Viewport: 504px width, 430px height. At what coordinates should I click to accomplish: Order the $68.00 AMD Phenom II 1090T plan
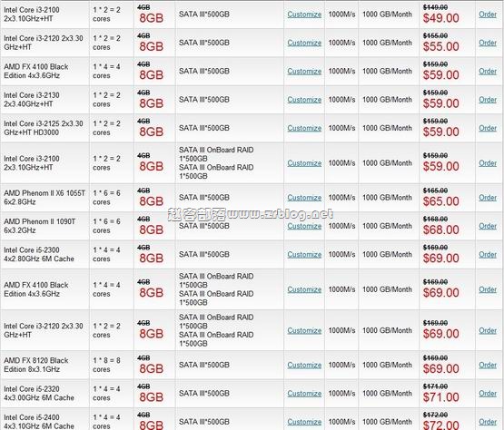click(488, 226)
